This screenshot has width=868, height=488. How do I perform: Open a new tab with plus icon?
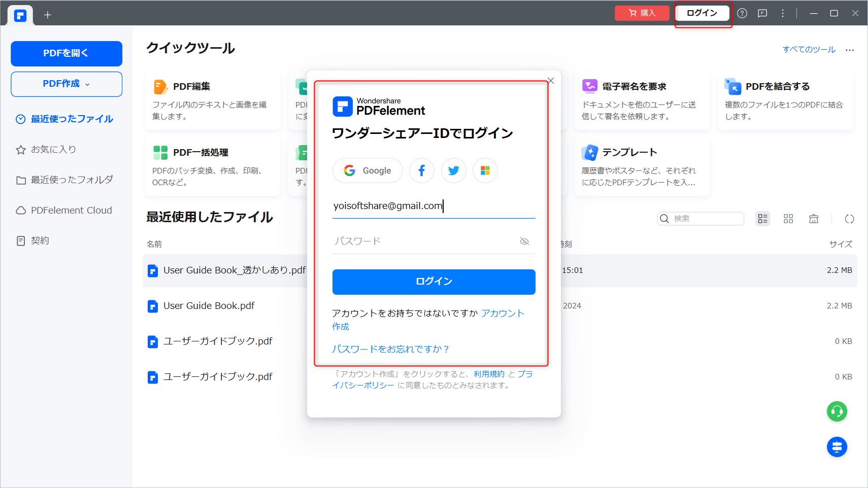point(48,15)
